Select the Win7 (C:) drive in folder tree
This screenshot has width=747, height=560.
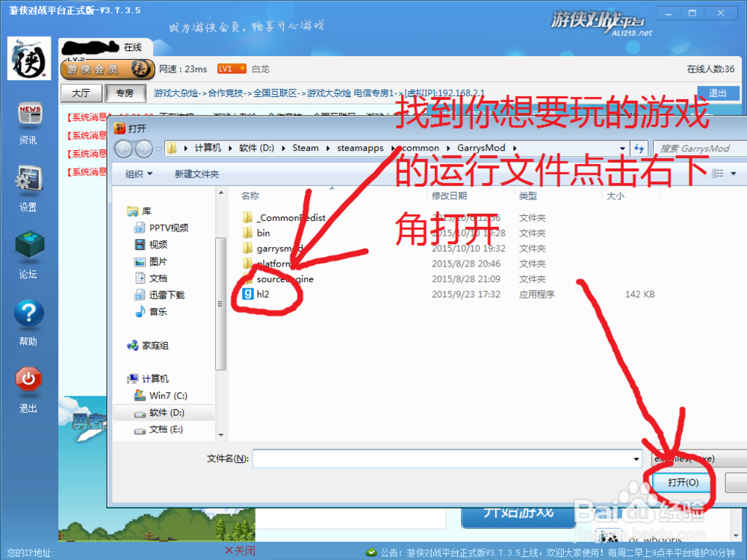[x=168, y=396]
